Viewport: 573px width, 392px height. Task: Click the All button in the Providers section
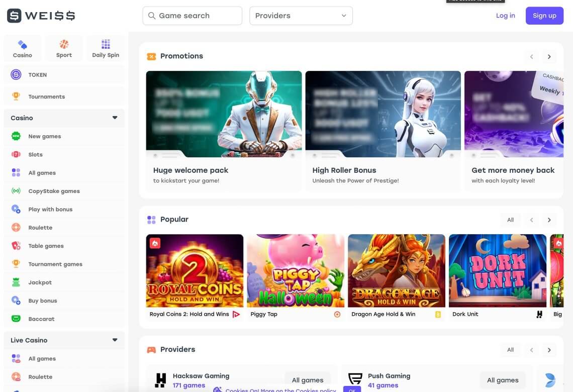[510, 350]
